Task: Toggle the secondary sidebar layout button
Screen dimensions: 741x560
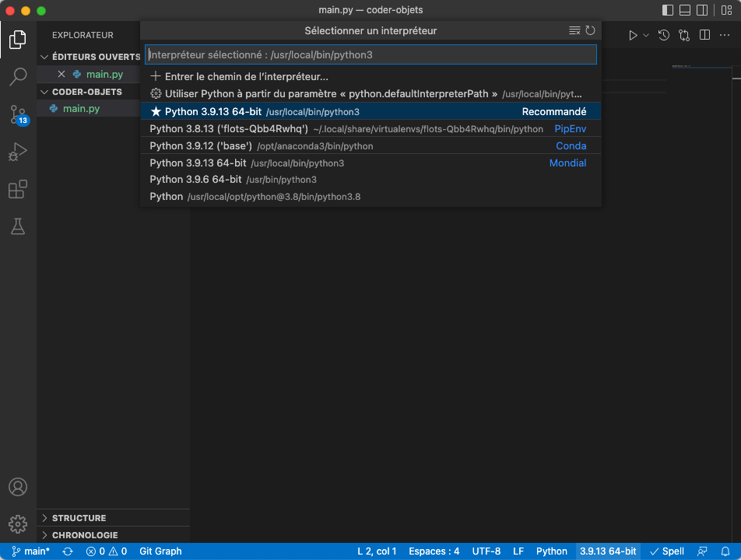Action: click(x=703, y=11)
